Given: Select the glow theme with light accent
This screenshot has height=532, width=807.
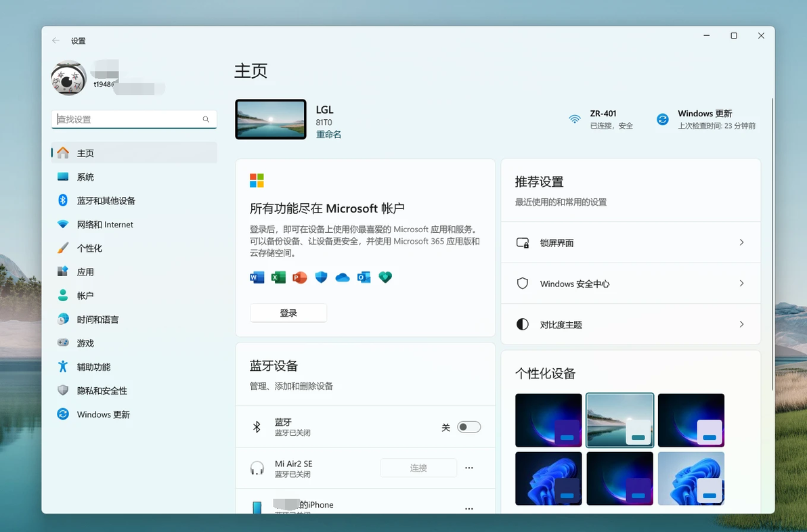Looking at the screenshot, I should pyautogui.click(x=691, y=420).
